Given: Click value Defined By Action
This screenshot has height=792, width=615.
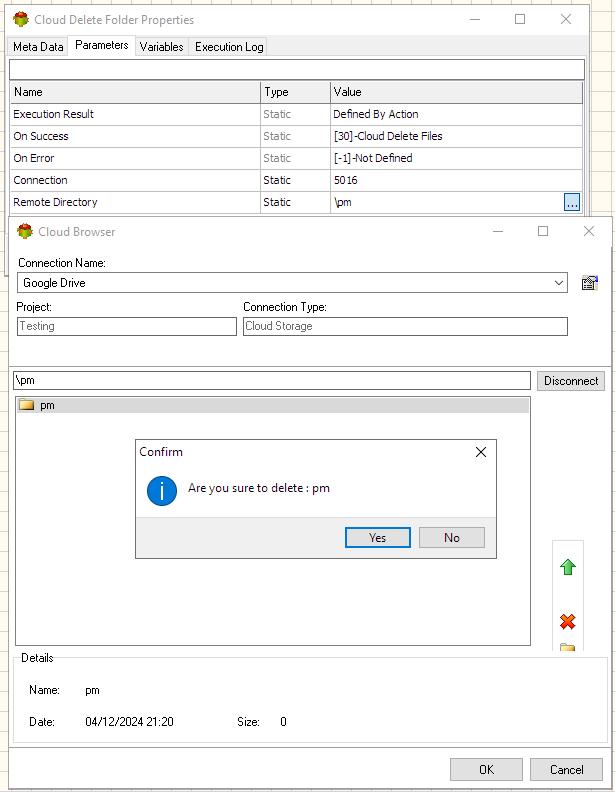Looking at the screenshot, I should [376, 114].
